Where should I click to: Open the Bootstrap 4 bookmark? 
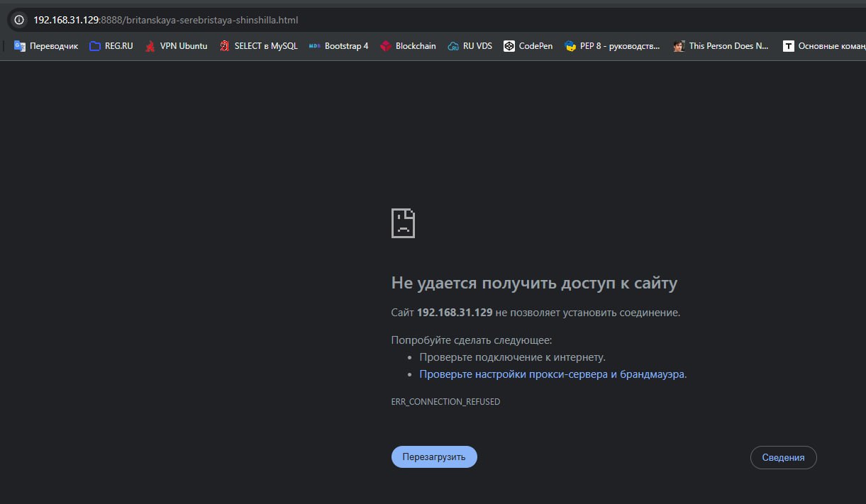(x=339, y=46)
